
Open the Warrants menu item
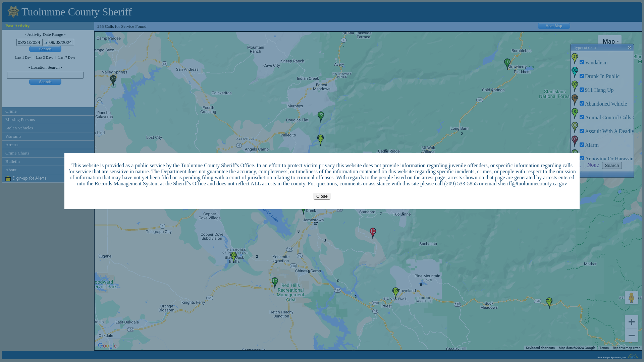tap(48, 136)
